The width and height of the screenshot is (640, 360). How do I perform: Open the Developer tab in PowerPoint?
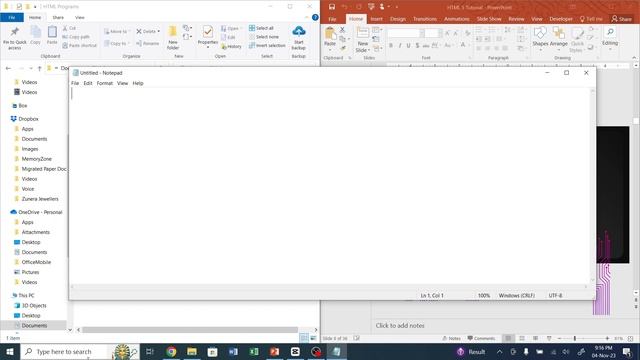[x=560, y=19]
